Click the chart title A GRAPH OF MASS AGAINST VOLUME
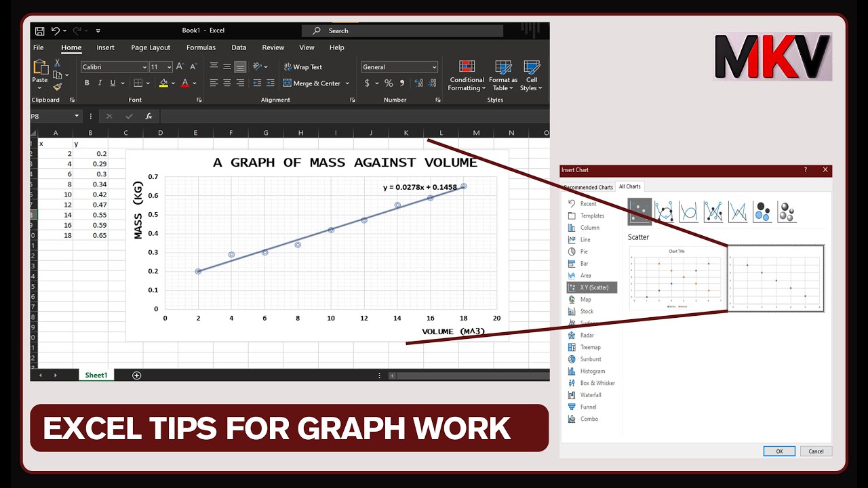Viewport: 868px width, 488px height. click(x=345, y=163)
